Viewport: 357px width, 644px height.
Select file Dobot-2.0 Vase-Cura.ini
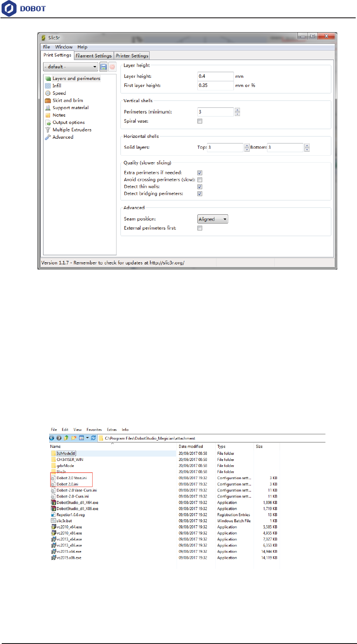(x=74, y=490)
